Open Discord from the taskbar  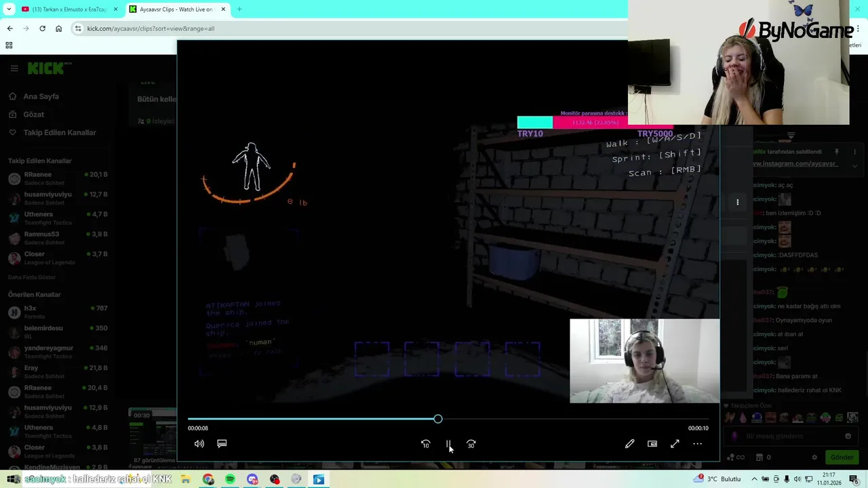[252, 479]
